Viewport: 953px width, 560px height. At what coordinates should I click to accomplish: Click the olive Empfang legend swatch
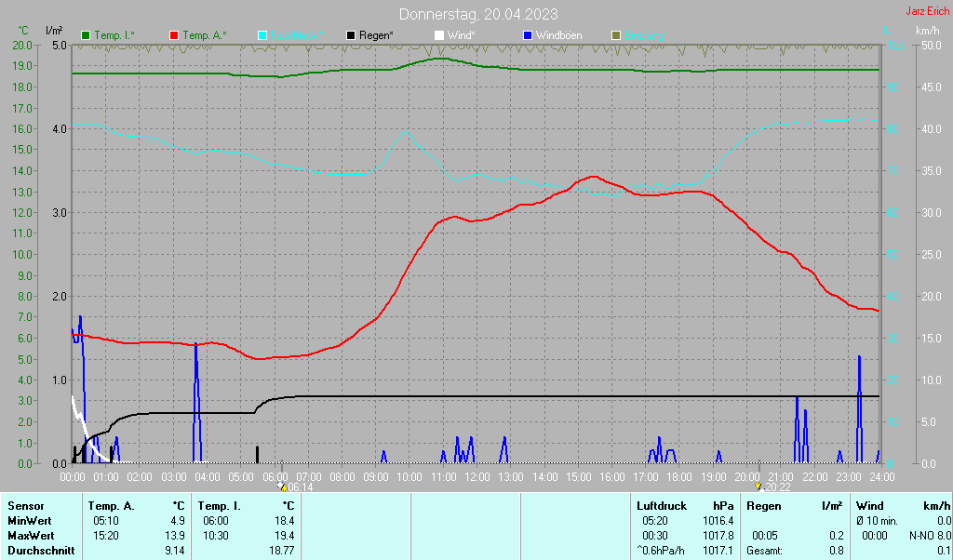click(x=616, y=36)
